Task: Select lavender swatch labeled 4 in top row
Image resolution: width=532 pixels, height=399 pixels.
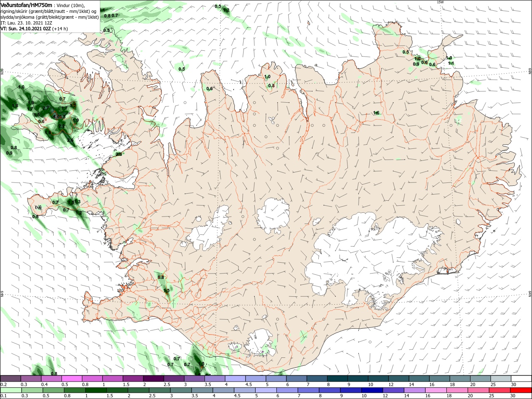Action: [x=235, y=379]
